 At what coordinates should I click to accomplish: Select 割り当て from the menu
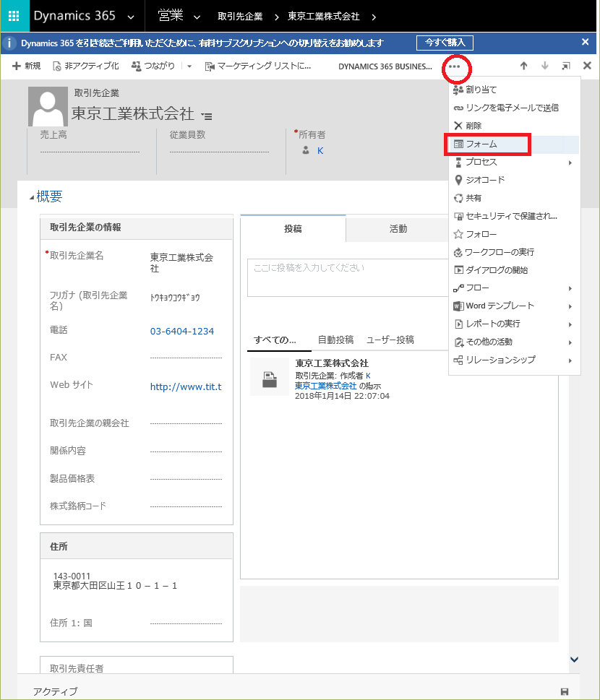pyautogui.click(x=514, y=90)
